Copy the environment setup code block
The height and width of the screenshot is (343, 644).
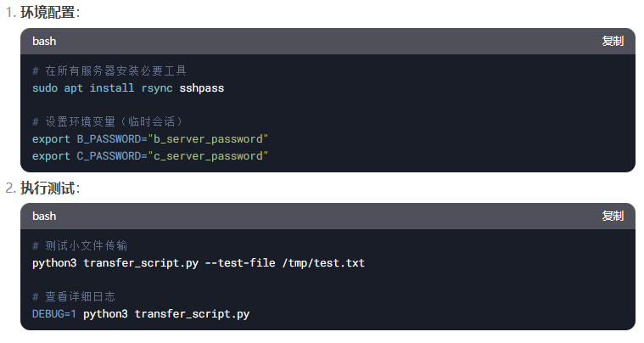point(612,41)
